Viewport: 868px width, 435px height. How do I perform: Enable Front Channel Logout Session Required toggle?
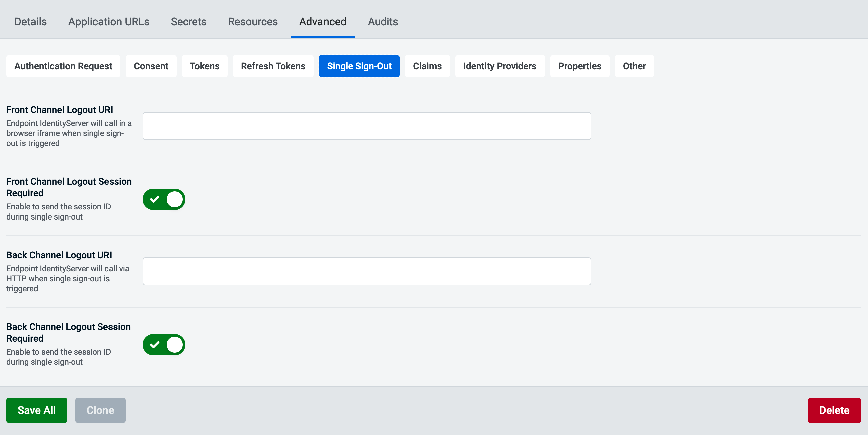tap(164, 199)
